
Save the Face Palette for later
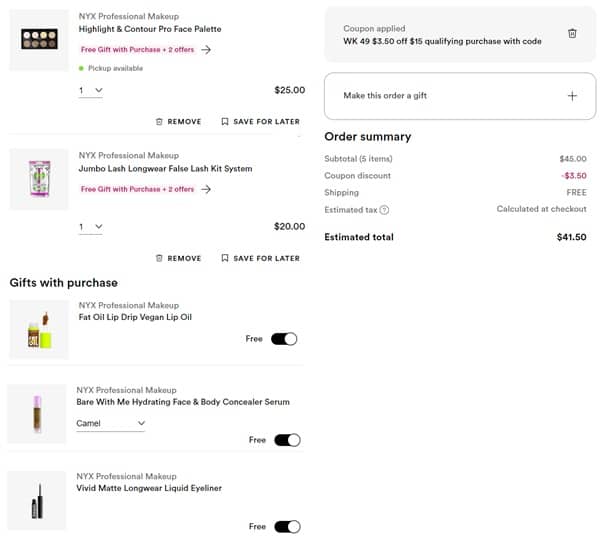[260, 122]
